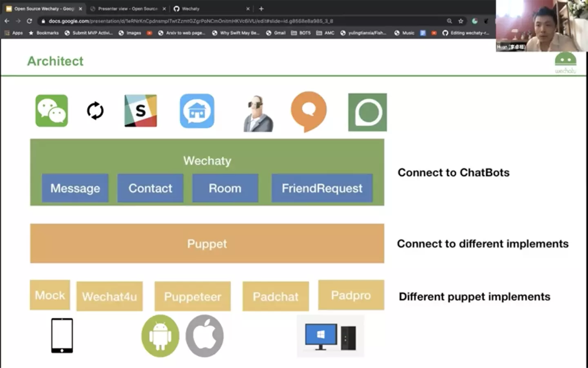This screenshot has width=588, height=368.
Task: Click the Room box in Wechaty layer
Action: pyautogui.click(x=225, y=188)
